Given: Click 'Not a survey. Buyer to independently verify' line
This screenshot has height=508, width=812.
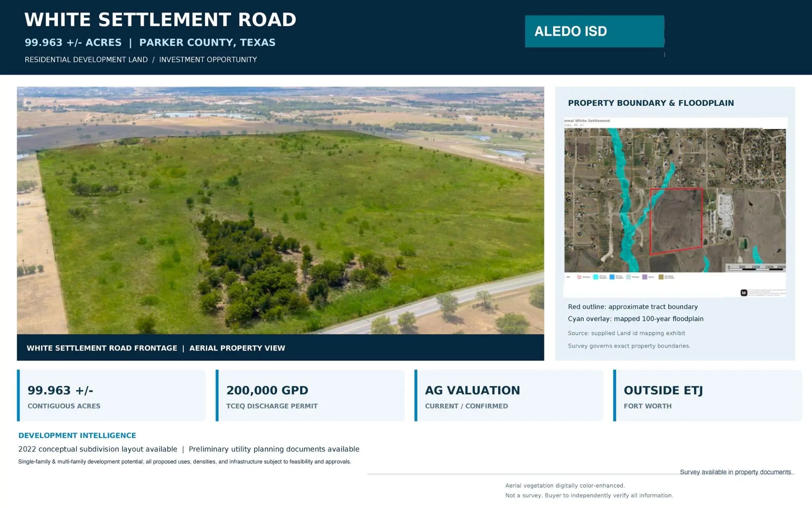Looking at the screenshot, I should point(589,496).
